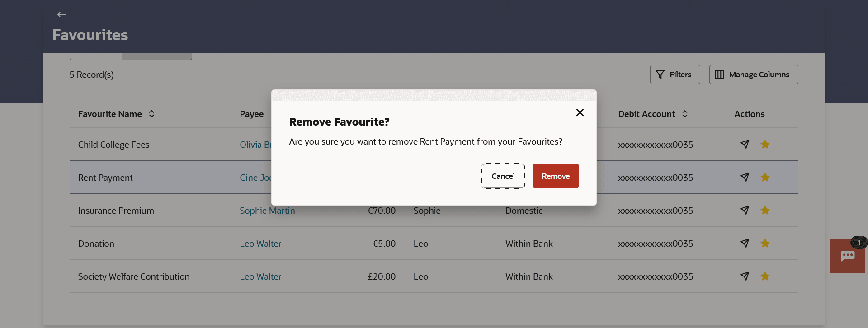Click the send icon for Insurance Premium
The width and height of the screenshot is (868, 328).
click(745, 210)
